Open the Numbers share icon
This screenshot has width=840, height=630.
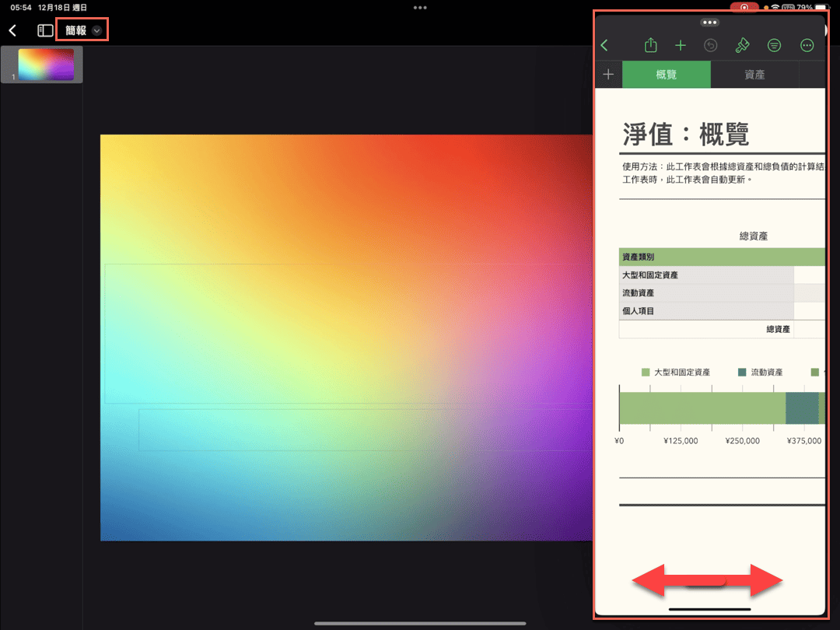tap(650, 46)
